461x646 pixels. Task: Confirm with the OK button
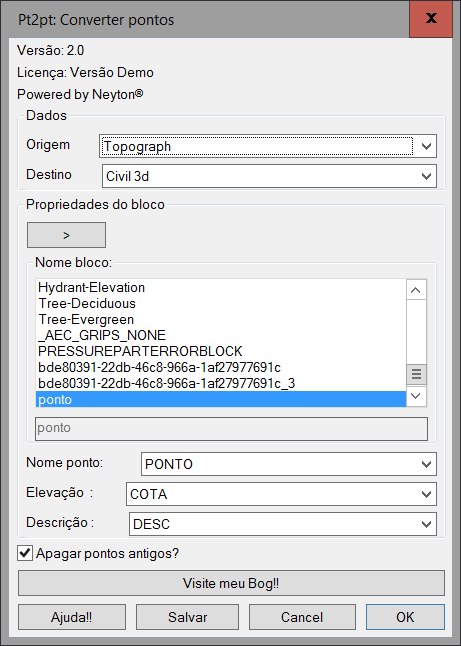point(405,617)
